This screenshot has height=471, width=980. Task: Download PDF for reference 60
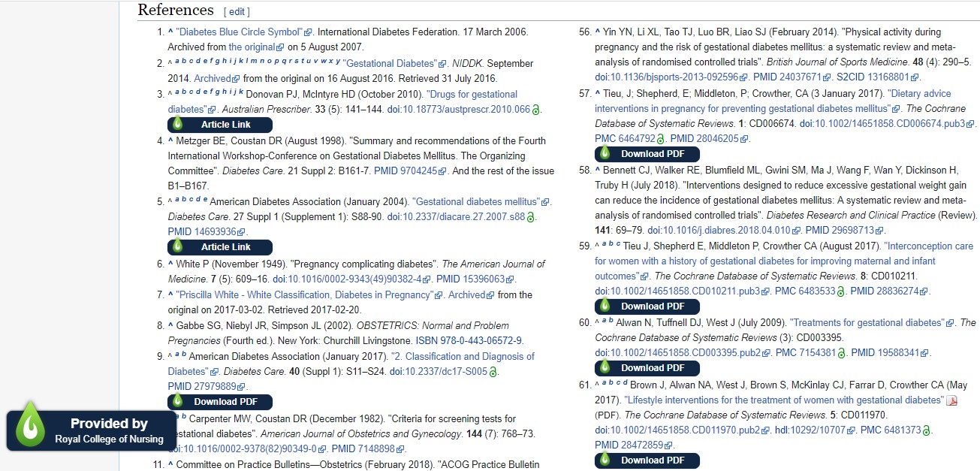tap(647, 368)
